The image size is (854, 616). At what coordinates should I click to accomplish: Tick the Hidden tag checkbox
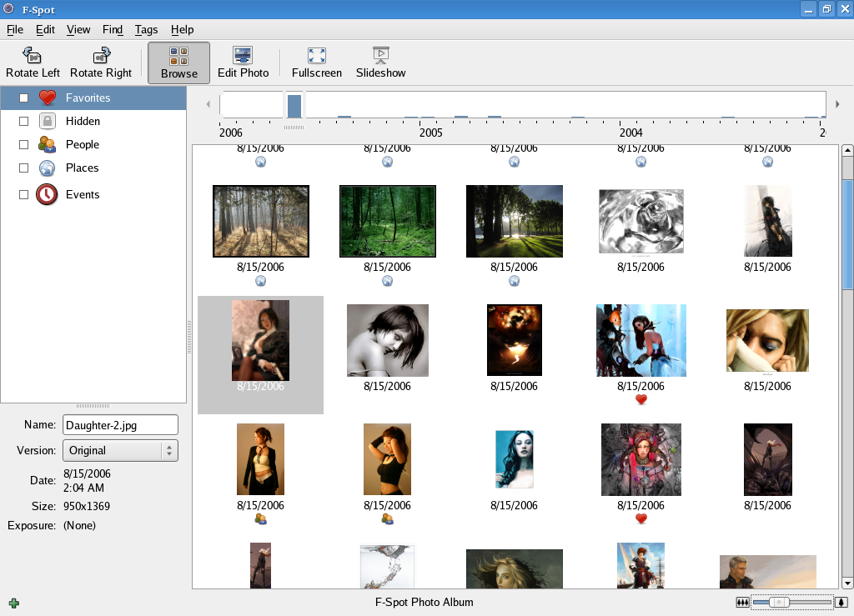[23, 121]
